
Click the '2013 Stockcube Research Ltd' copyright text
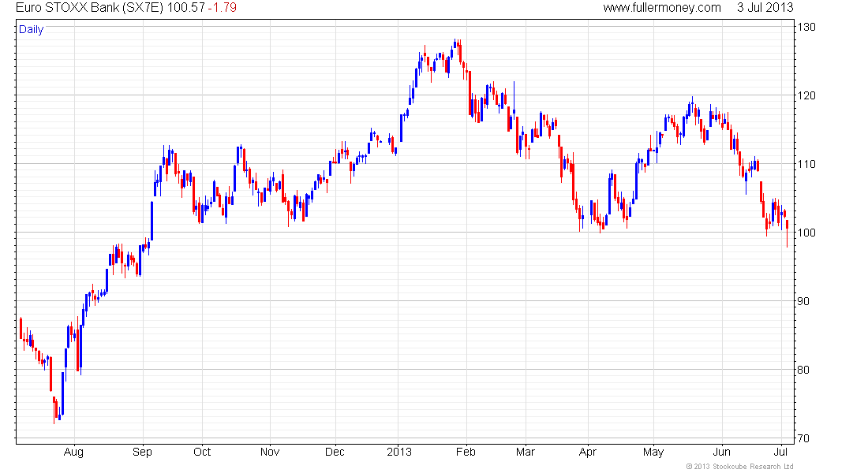pyautogui.click(x=739, y=467)
